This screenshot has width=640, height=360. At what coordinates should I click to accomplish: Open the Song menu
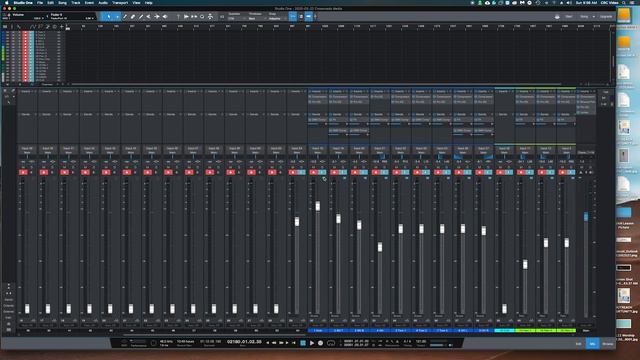click(x=62, y=3)
